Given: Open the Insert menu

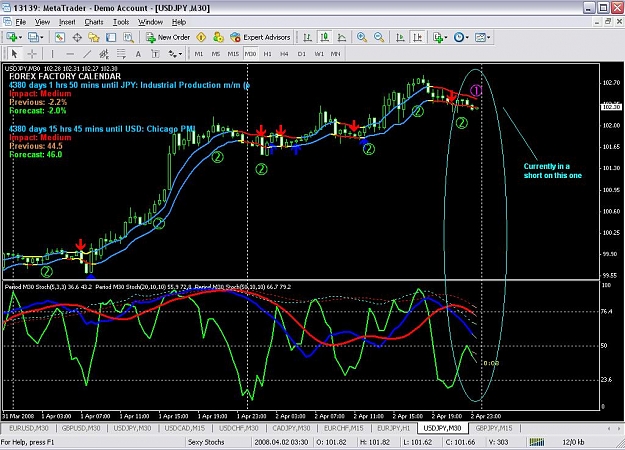Looking at the screenshot, I should pyautogui.click(x=67, y=22).
